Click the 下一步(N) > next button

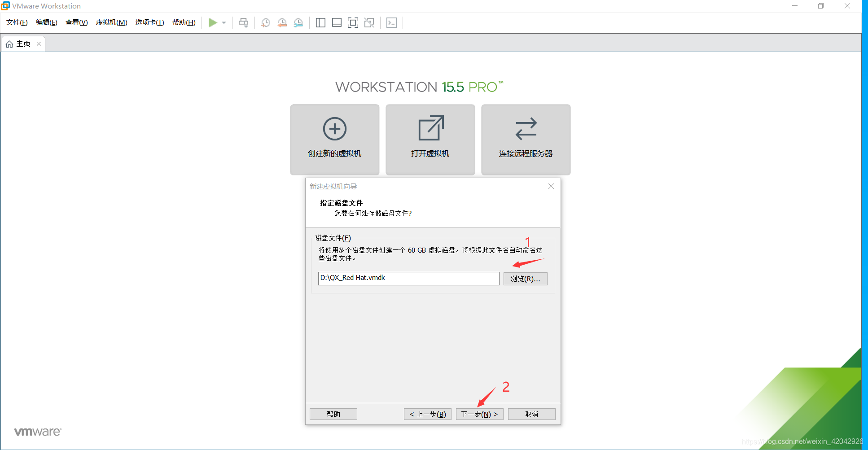tap(480, 414)
